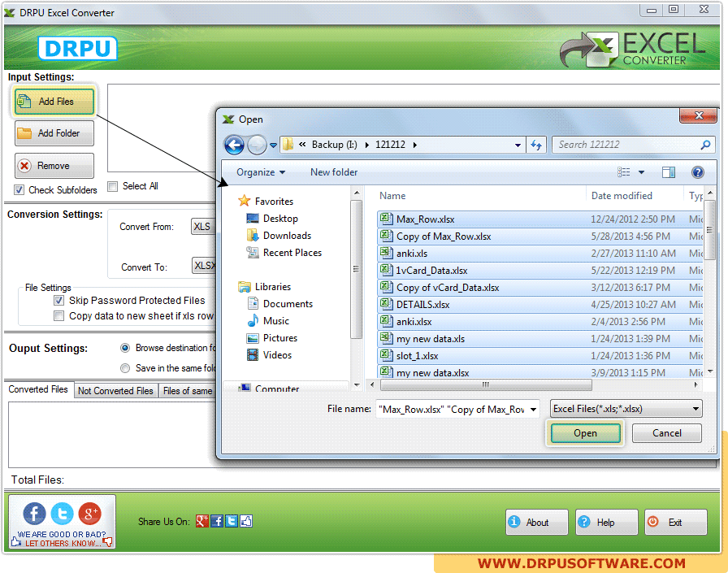Click the Open button in dialog
This screenshot has height=573, width=728.
(585, 433)
